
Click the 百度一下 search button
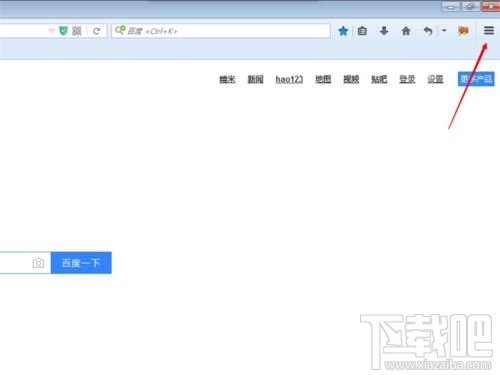coord(81,263)
